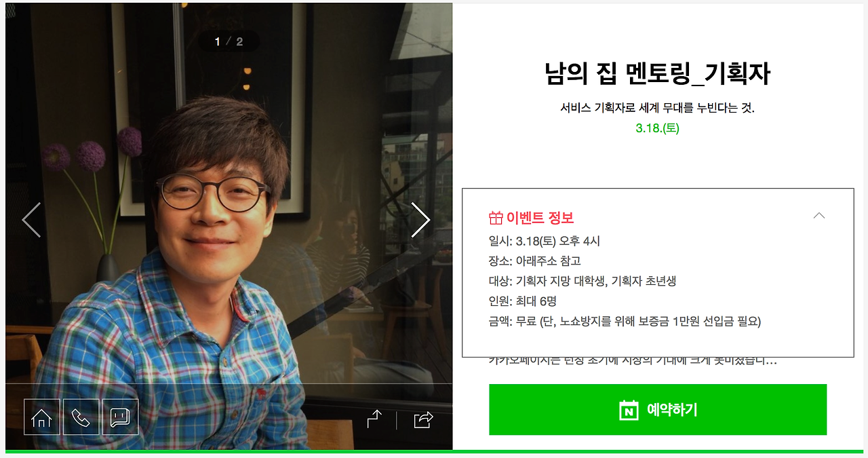The height and width of the screenshot is (458, 868).
Task: Click the phone call icon
Action: click(81, 417)
